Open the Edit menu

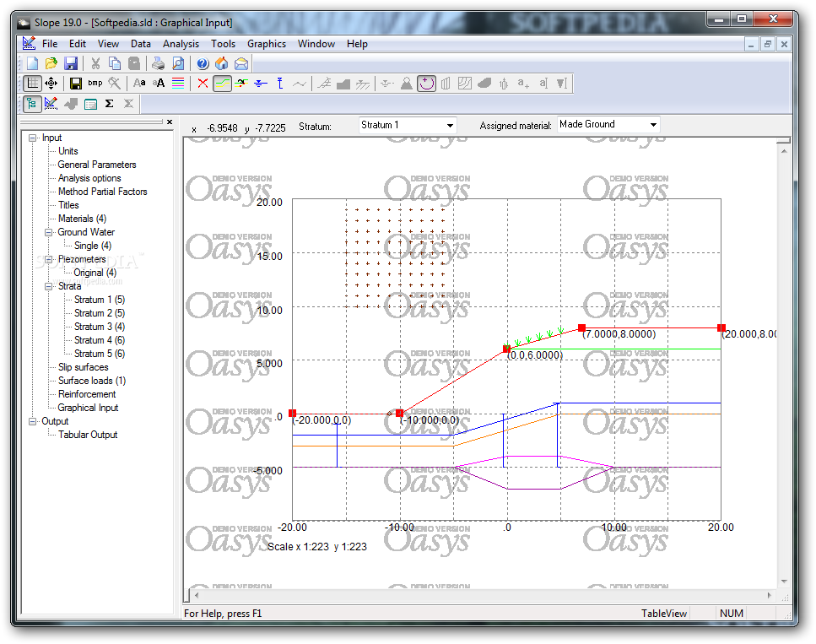click(x=78, y=44)
